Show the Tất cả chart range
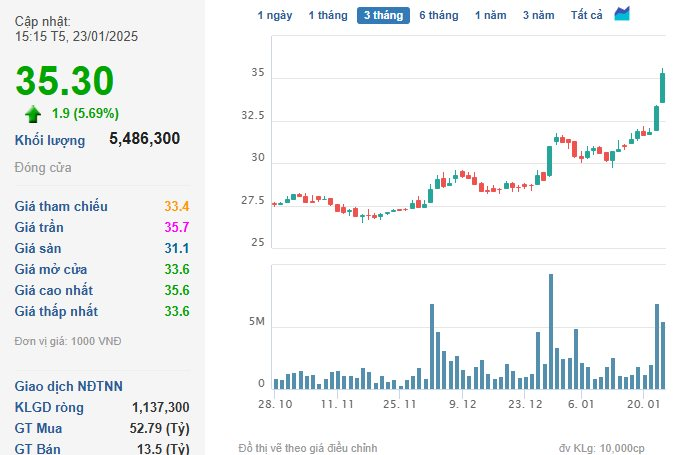 click(586, 15)
